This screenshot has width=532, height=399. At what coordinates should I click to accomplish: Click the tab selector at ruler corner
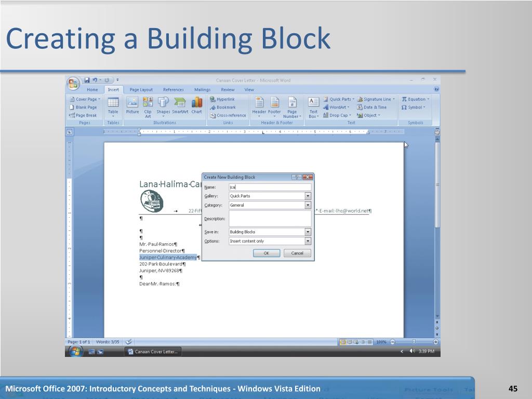coord(70,131)
